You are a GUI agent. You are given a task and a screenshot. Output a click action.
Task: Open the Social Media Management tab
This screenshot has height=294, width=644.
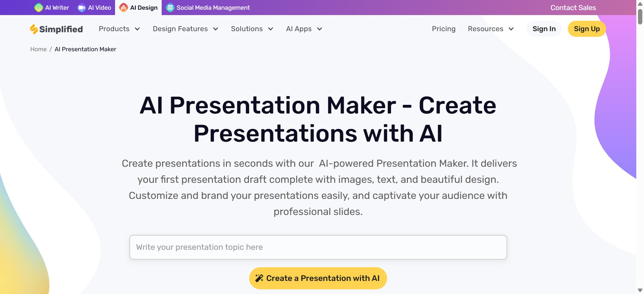[x=208, y=8]
